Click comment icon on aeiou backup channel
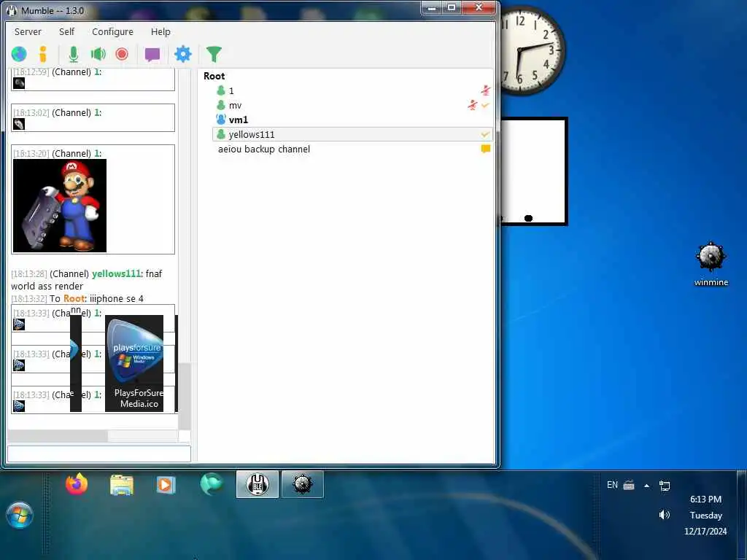The width and height of the screenshot is (747, 560). [x=485, y=149]
